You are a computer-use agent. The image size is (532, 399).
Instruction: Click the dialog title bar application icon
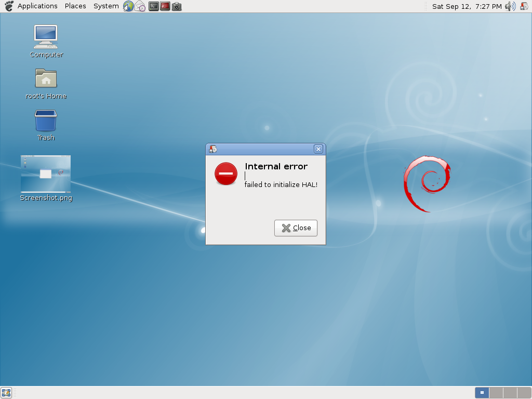pos(213,149)
